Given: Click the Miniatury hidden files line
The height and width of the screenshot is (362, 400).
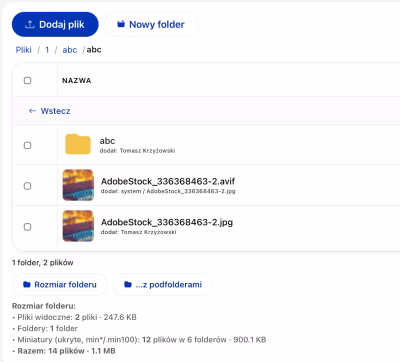Looking at the screenshot, I should (x=139, y=340).
